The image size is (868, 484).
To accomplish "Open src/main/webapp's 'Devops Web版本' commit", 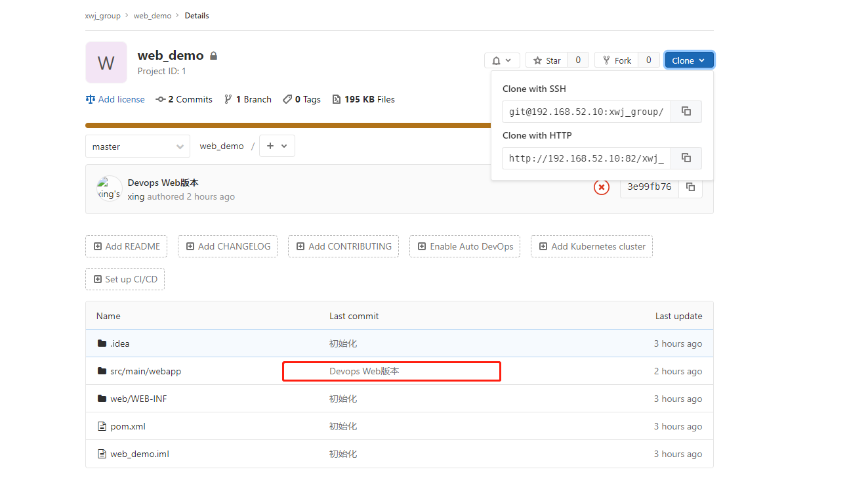I will pos(364,371).
